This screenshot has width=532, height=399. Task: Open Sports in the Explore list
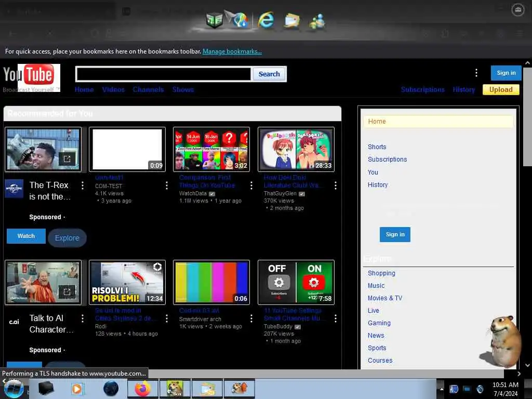[x=377, y=348]
